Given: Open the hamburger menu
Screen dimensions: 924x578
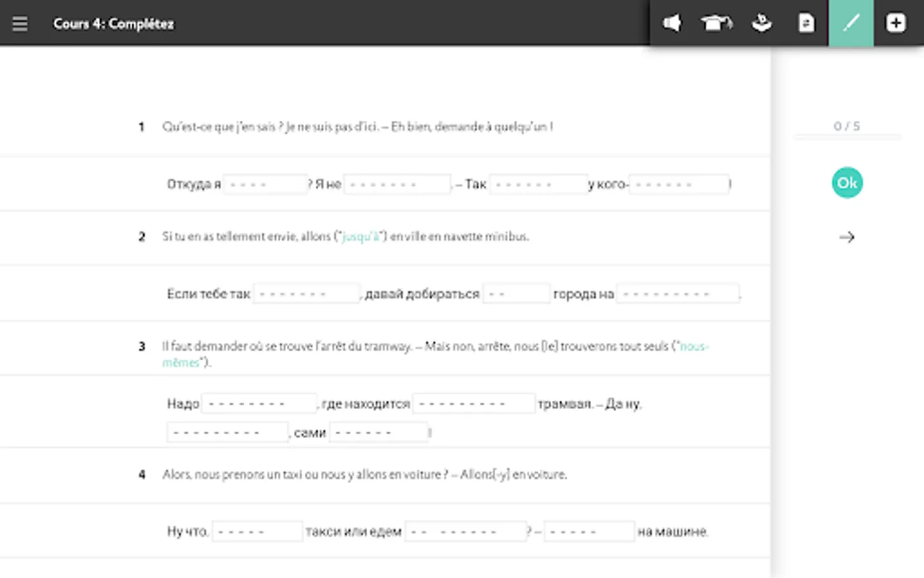Looking at the screenshot, I should [x=20, y=24].
